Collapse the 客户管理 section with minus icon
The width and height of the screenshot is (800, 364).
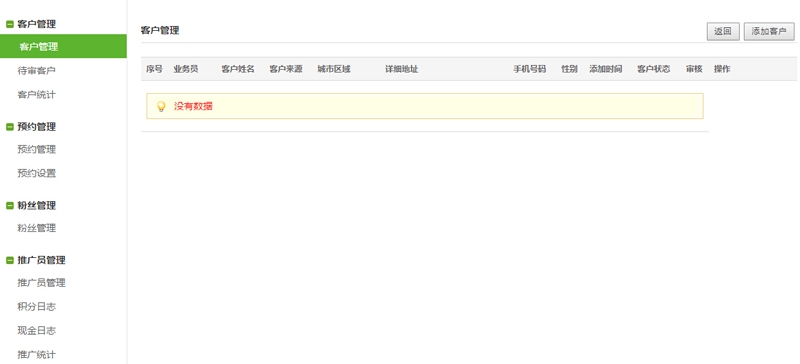pos(10,24)
